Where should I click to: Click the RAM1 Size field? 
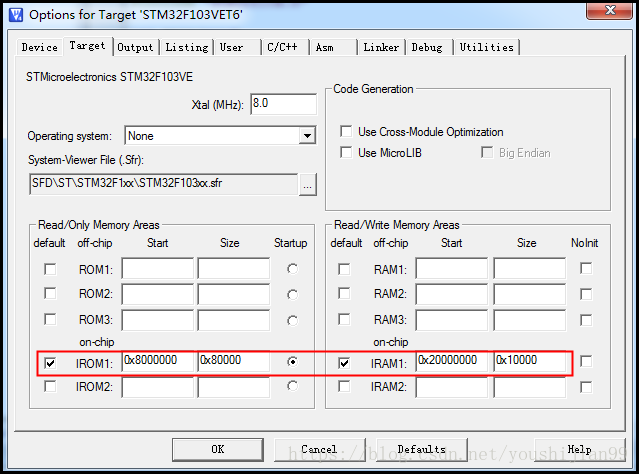click(530, 268)
